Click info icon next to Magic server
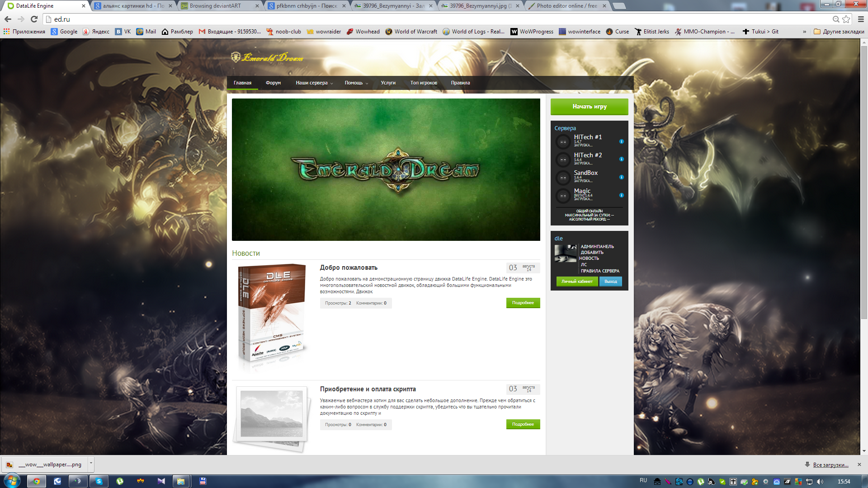Viewport: 868px width, 488px height. tap(622, 195)
